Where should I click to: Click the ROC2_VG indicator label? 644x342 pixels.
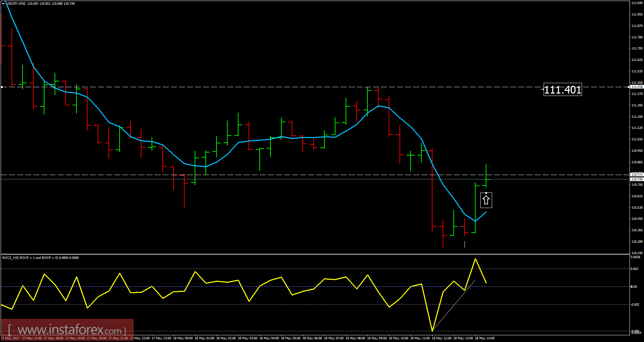[40, 258]
